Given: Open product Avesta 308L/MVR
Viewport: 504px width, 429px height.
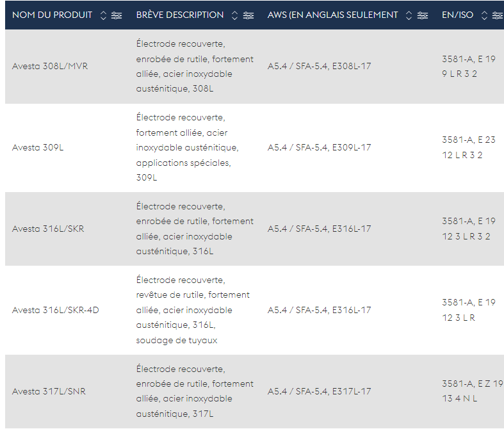Looking at the screenshot, I should point(50,66).
